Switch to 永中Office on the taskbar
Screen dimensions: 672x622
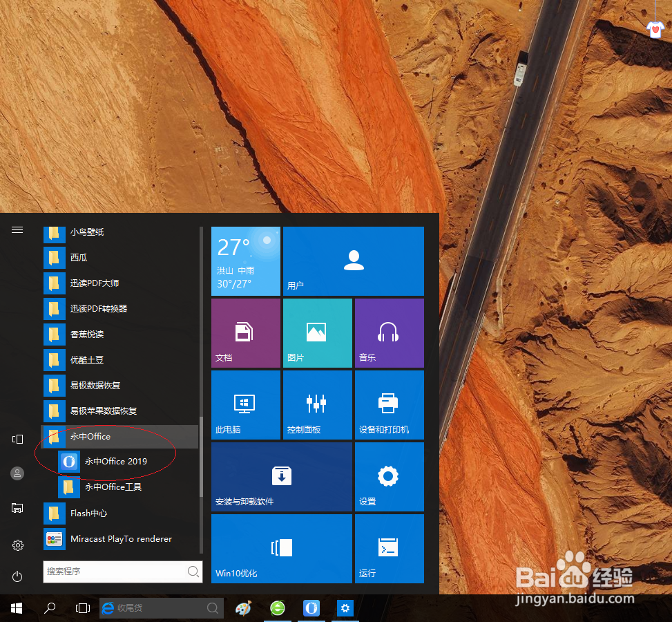point(311,608)
